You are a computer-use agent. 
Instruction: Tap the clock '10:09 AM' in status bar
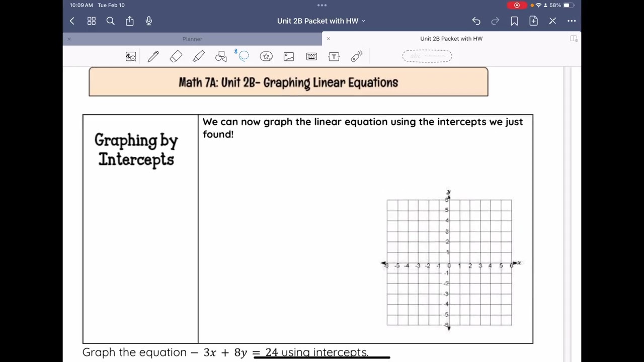[x=82, y=5]
